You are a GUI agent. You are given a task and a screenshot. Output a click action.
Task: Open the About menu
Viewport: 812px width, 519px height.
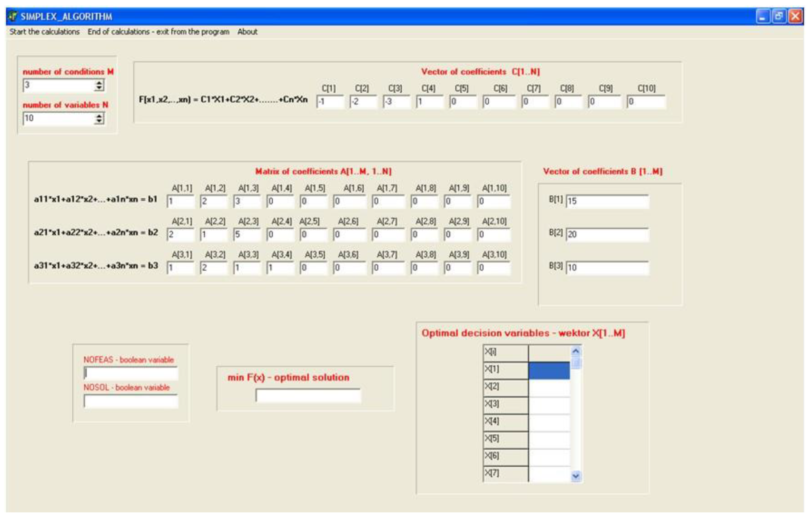247,32
